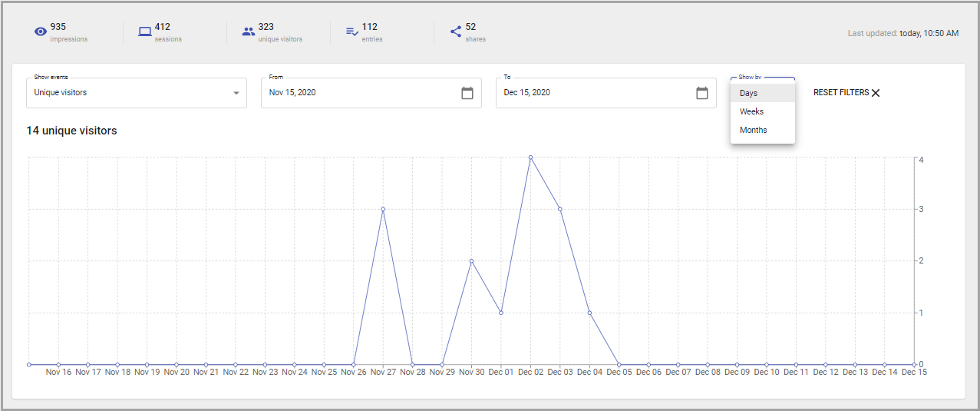Click the Dec 12 axis label

click(826, 373)
